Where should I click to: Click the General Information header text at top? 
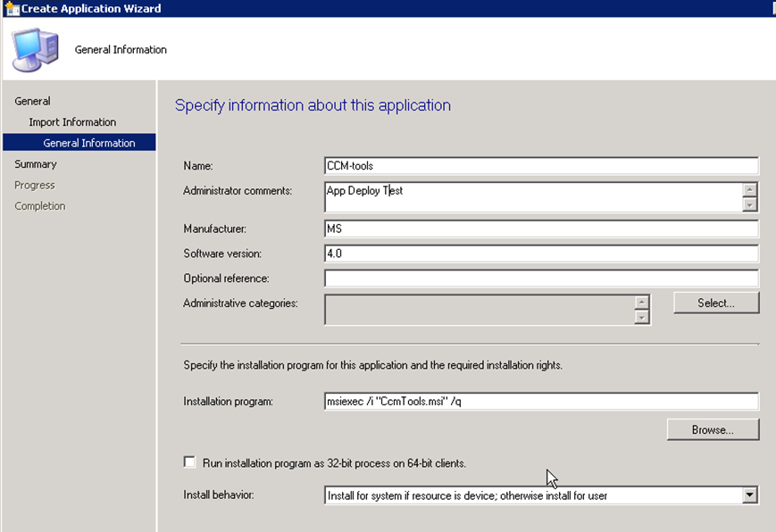pos(121,49)
